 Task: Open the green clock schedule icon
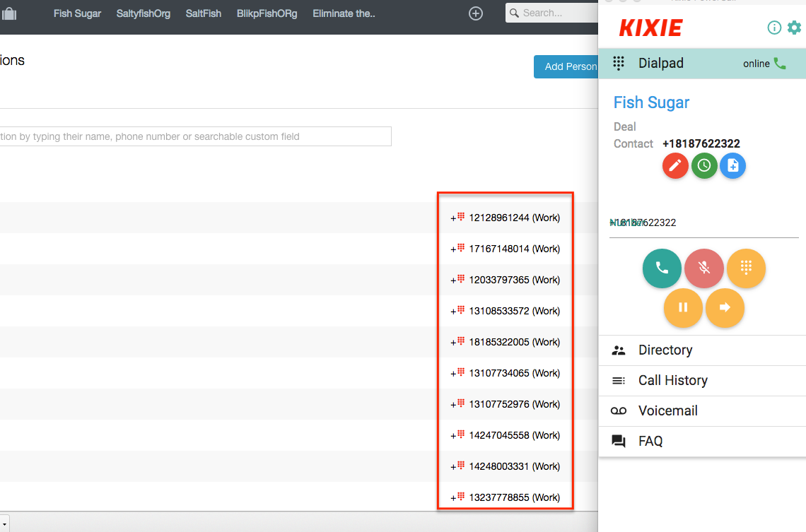[x=704, y=165]
